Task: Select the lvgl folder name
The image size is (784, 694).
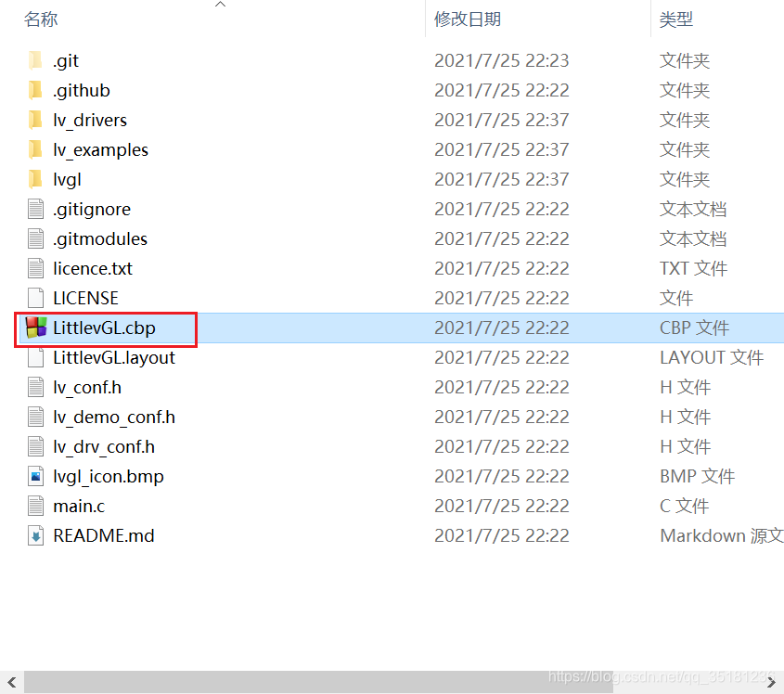Action: [67, 180]
